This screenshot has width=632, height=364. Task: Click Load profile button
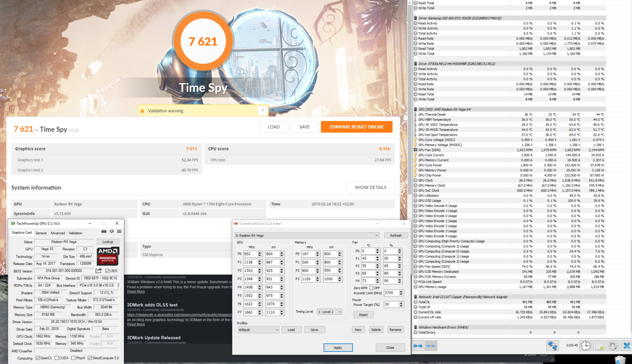[291, 329]
